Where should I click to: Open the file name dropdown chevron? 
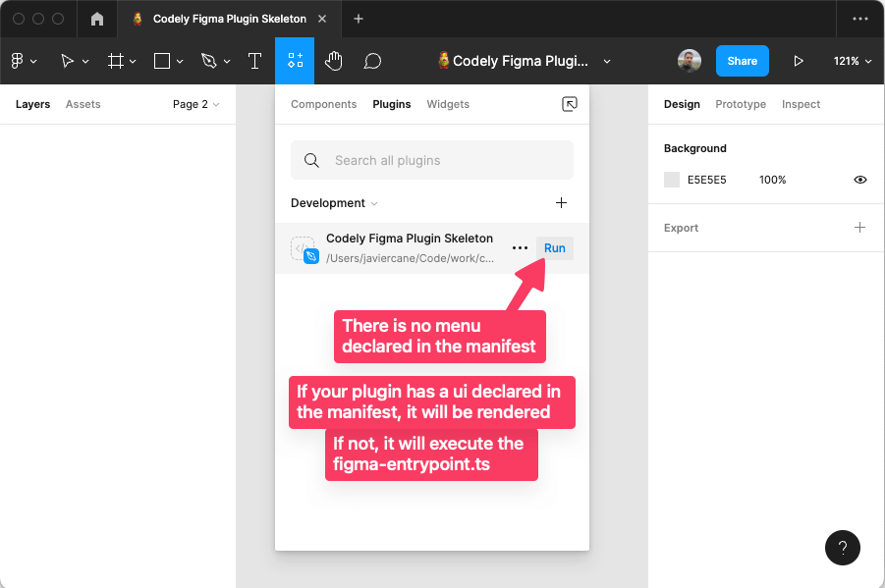coord(607,61)
